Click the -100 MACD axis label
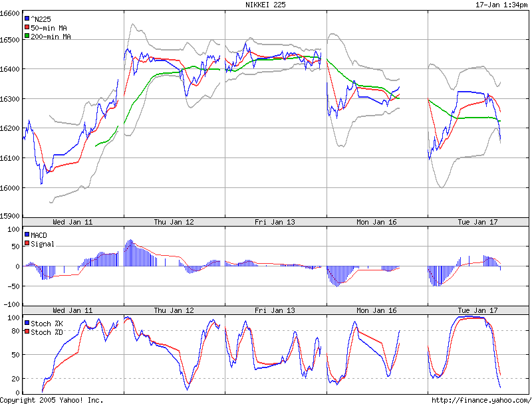This screenshot has height=404, width=532. click(12, 304)
